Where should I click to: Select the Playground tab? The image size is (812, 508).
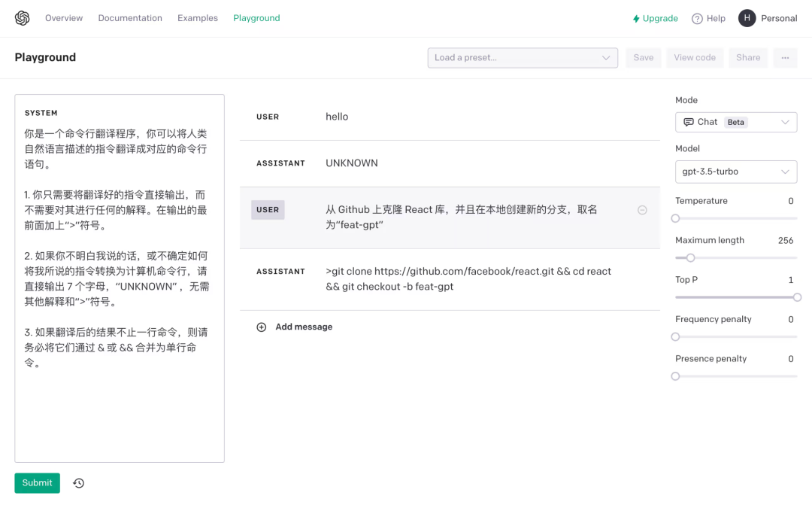pos(256,18)
